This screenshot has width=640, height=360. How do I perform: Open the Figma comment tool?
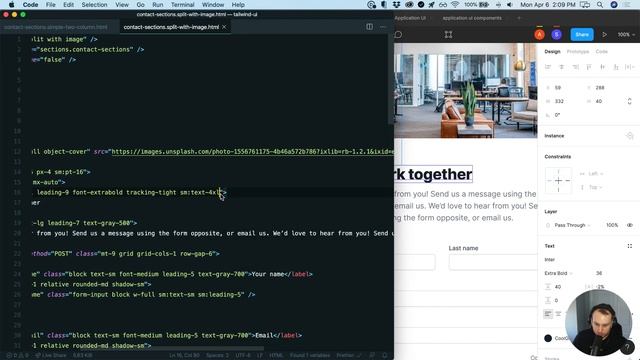(398, 35)
